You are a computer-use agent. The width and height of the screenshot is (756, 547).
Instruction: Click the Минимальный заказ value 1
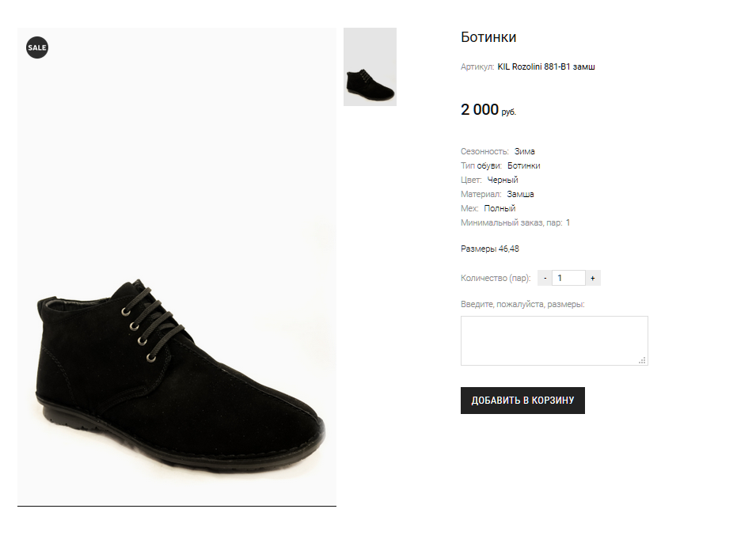568,222
